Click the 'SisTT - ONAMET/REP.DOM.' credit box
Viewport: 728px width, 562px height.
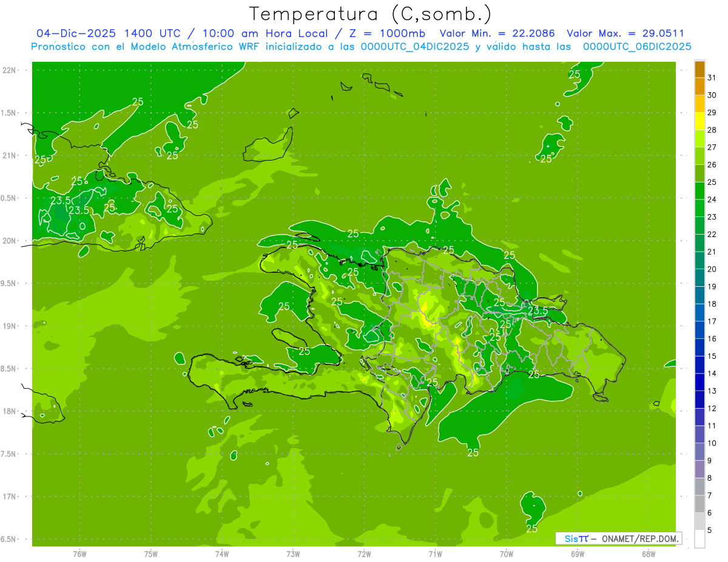coord(619,538)
